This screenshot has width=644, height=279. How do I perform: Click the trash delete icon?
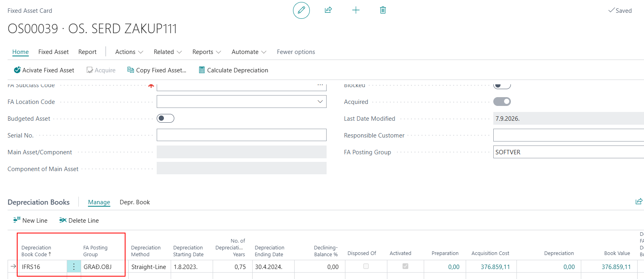pyautogui.click(x=383, y=10)
